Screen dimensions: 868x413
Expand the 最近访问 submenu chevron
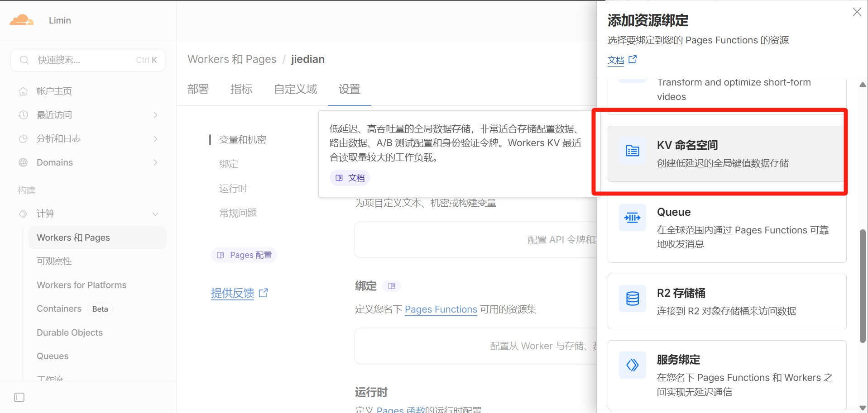tap(155, 115)
